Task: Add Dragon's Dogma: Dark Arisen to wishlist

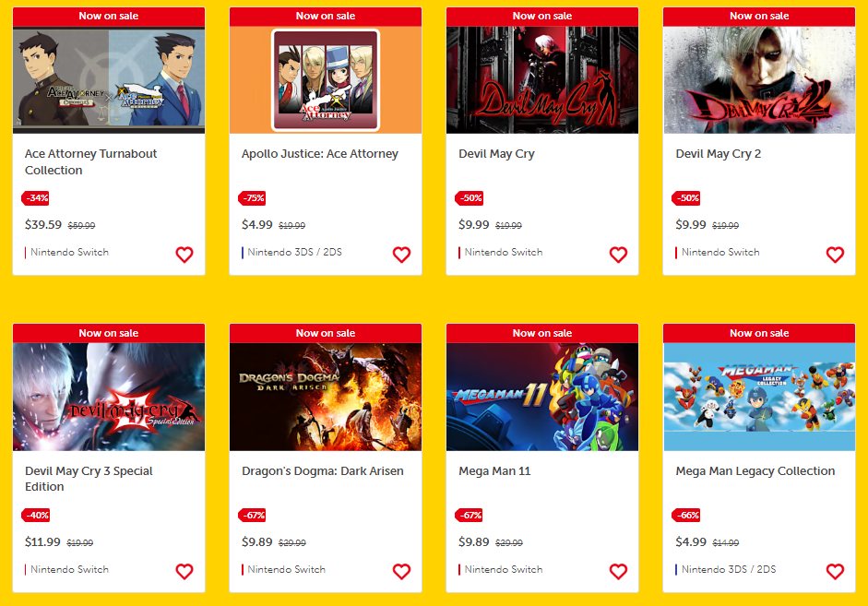Action: (401, 572)
